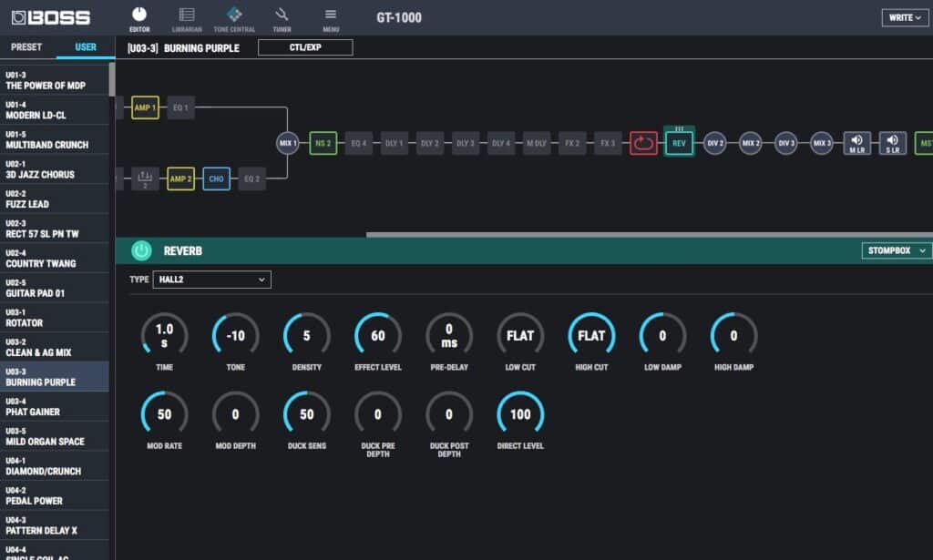Open Tone Central icon
933x560 pixels.
point(234,19)
